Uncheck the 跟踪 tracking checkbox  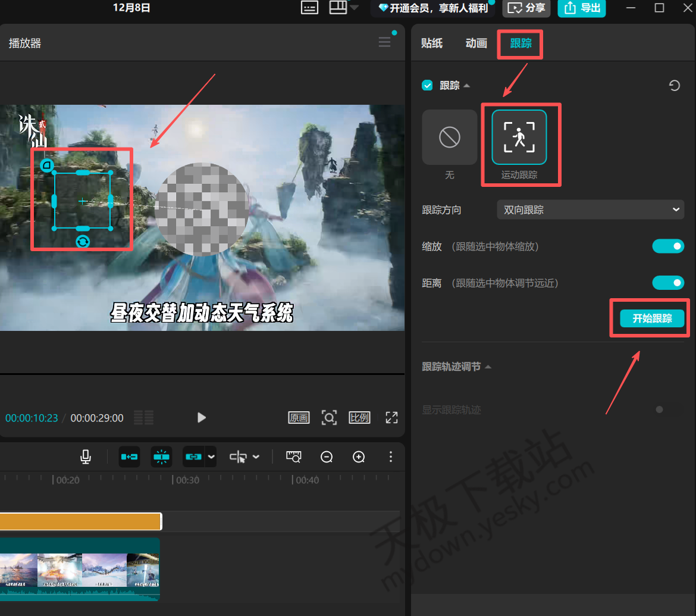coord(427,85)
